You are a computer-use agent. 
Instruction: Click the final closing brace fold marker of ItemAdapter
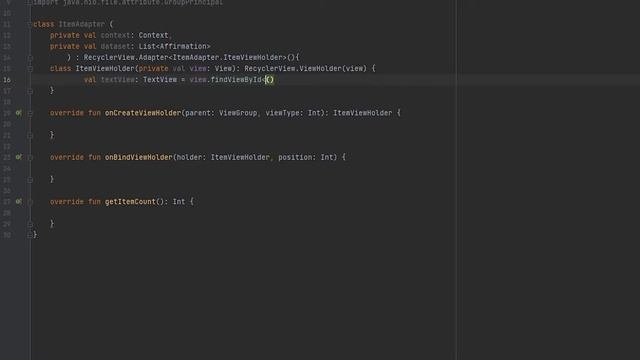[x=30, y=235]
